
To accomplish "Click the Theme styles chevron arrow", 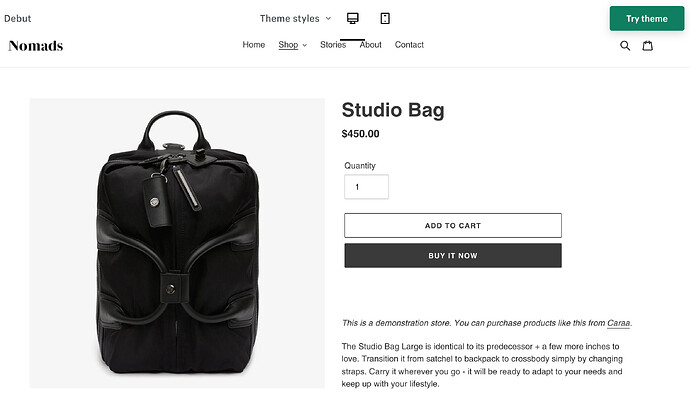I will (328, 18).
